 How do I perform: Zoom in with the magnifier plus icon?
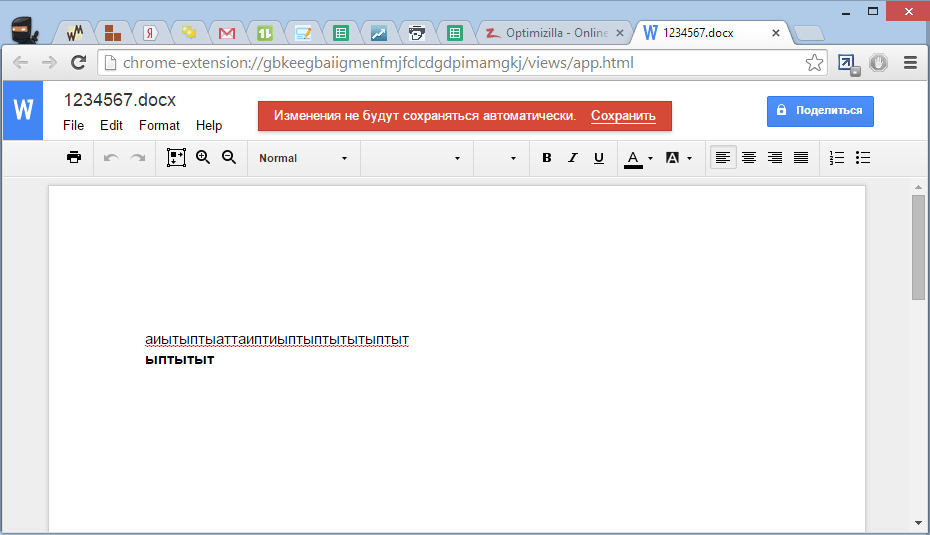(x=203, y=158)
